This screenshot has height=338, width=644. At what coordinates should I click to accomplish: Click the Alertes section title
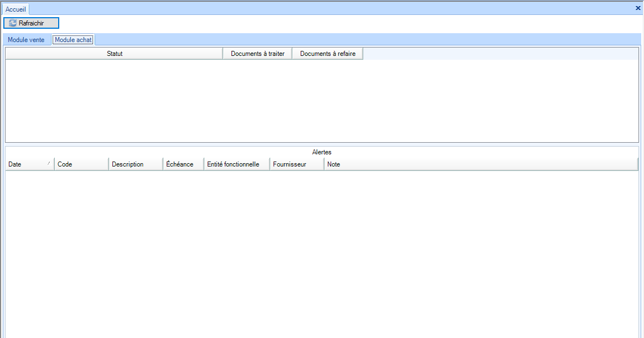tap(322, 152)
